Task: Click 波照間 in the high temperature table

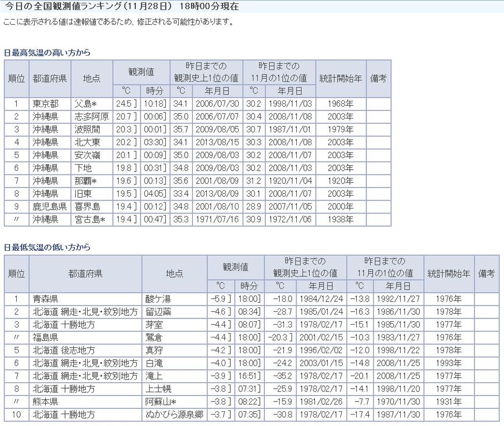Action: [x=88, y=129]
